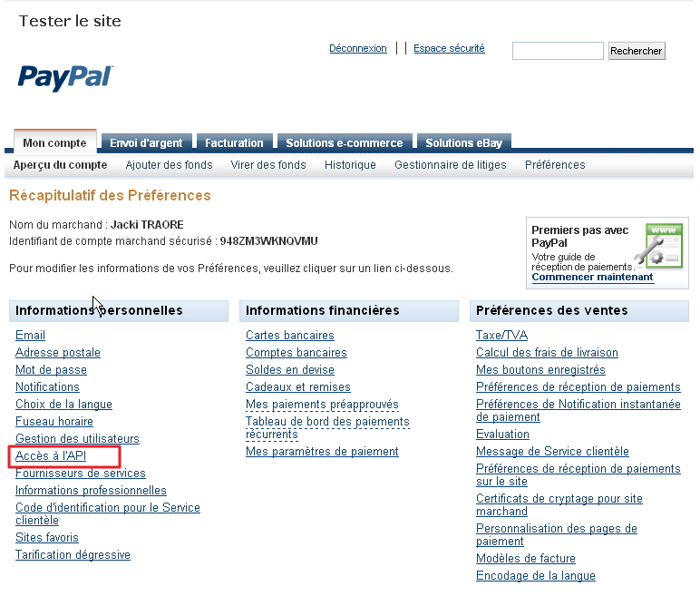
Task: Open the Solutions e-commerce tab
Action: (x=344, y=142)
